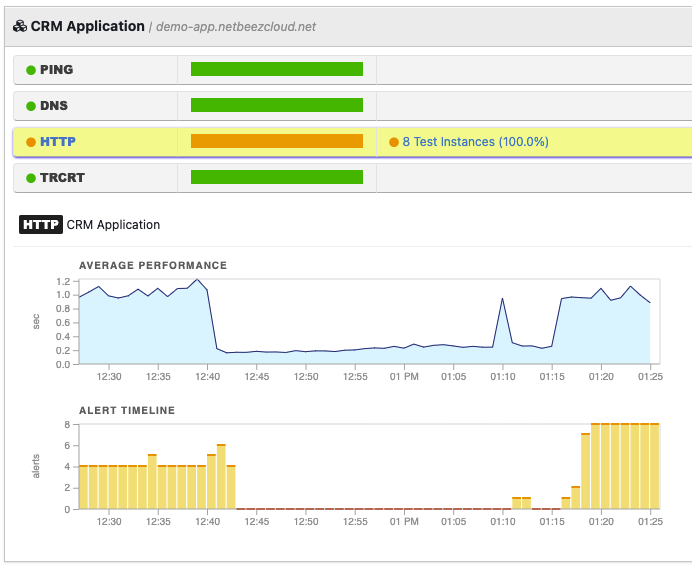Click the black HTTP badge label
The width and height of the screenshot is (692, 566).
(x=41, y=224)
